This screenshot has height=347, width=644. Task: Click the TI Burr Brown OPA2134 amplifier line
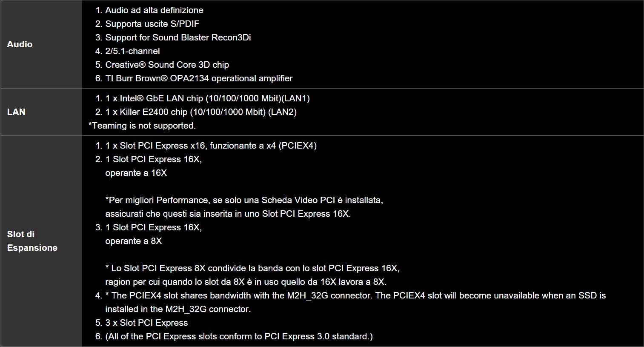[199, 78]
